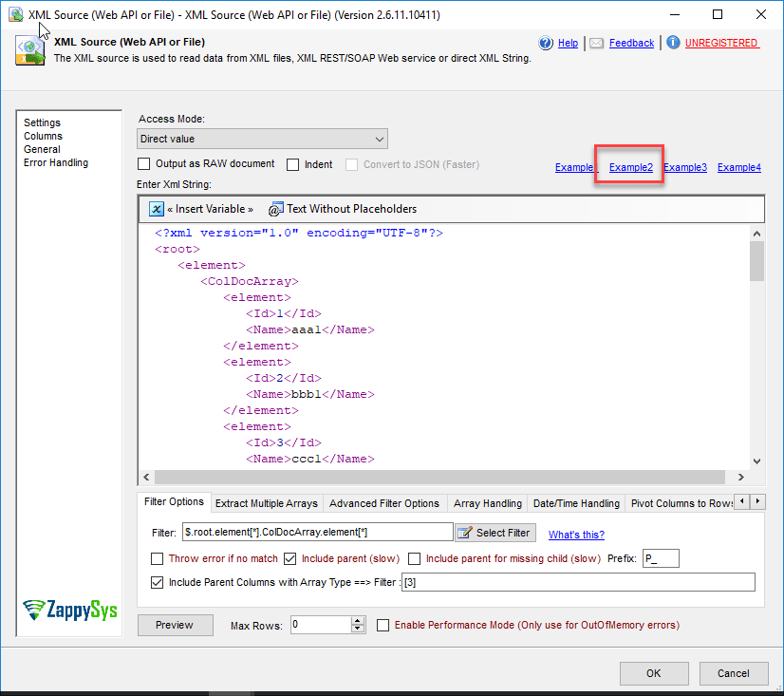Open the Access Mode dropdown

[x=379, y=139]
